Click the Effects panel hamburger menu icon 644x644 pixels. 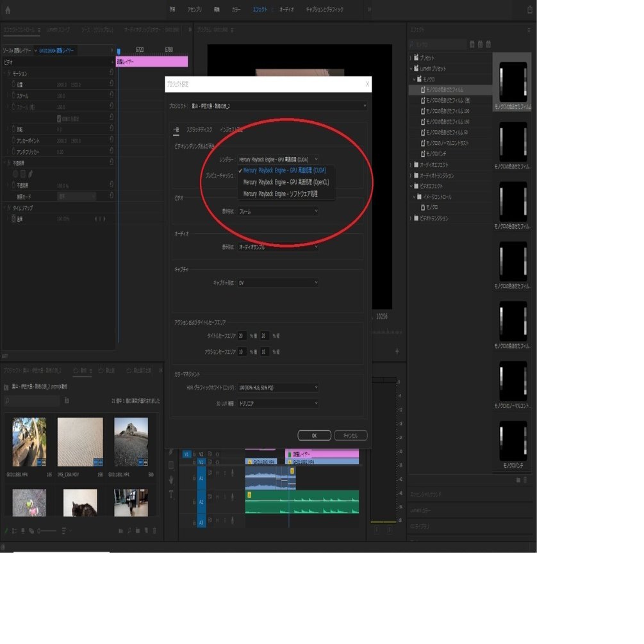pyautogui.click(x=529, y=29)
